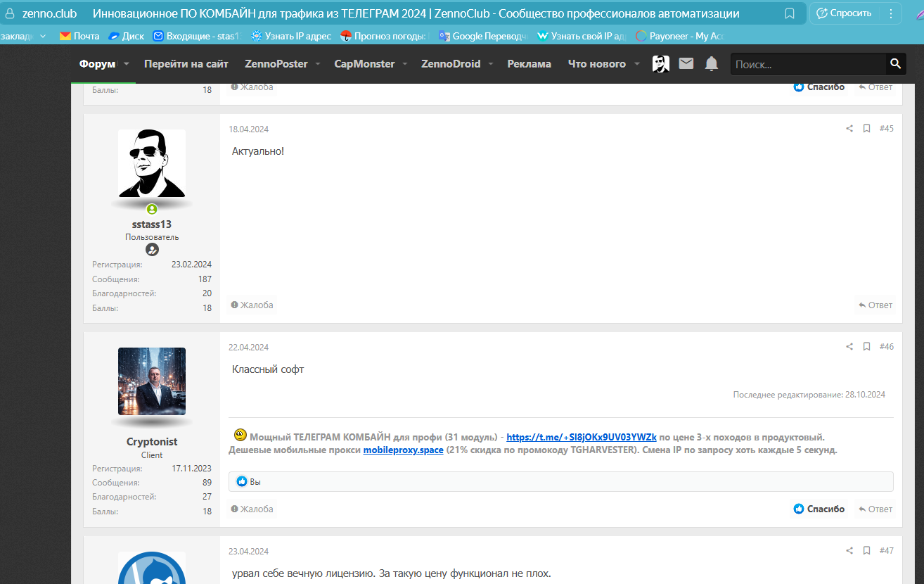
Task: Bookmark post #45
Action: click(867, 129)
